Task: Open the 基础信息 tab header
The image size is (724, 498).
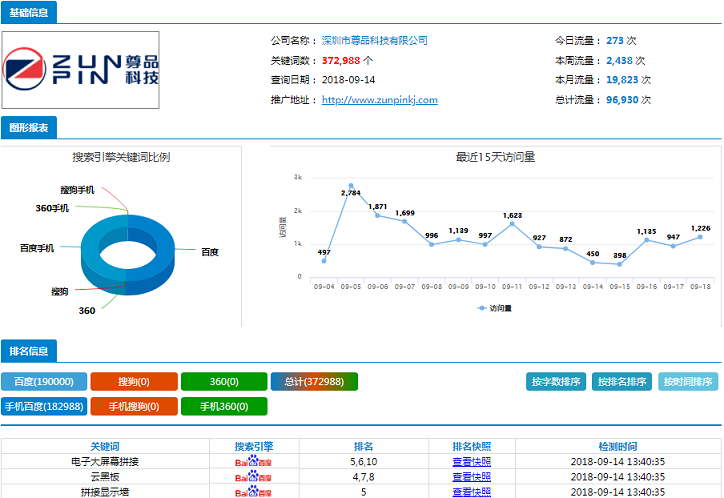Action: click(x=29, y=12)
